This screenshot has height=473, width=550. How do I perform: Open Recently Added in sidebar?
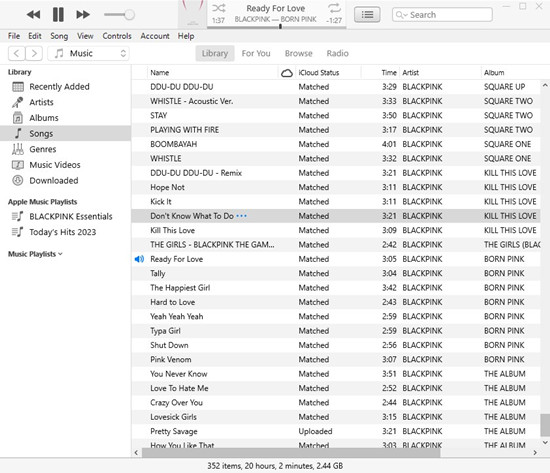[66, 87]
